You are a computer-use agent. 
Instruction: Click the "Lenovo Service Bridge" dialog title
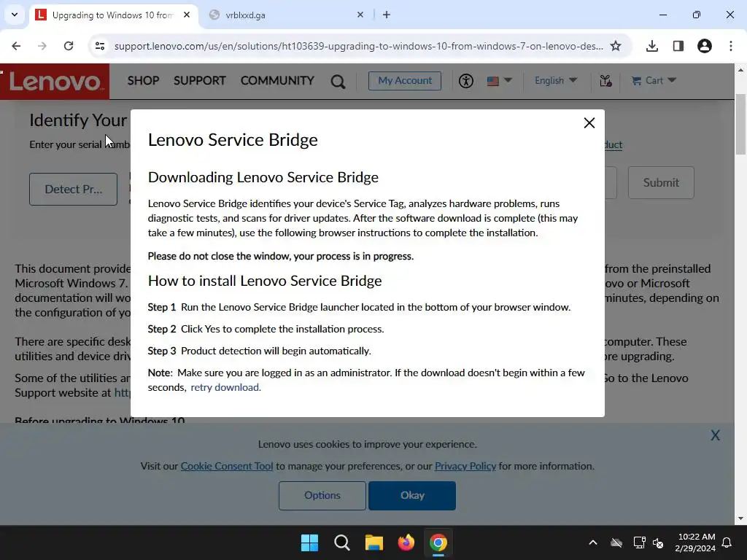pos(233,140)
